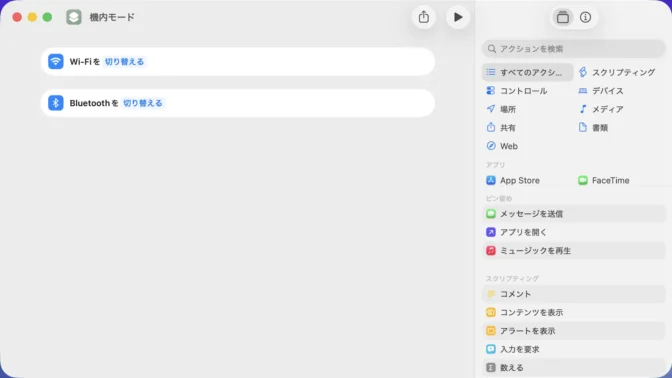The height and width of the screenshot is (378, 672).
Task: Select ミュージックを再生 pinned action
Action: pyautogui.click(x=574, y=251)
